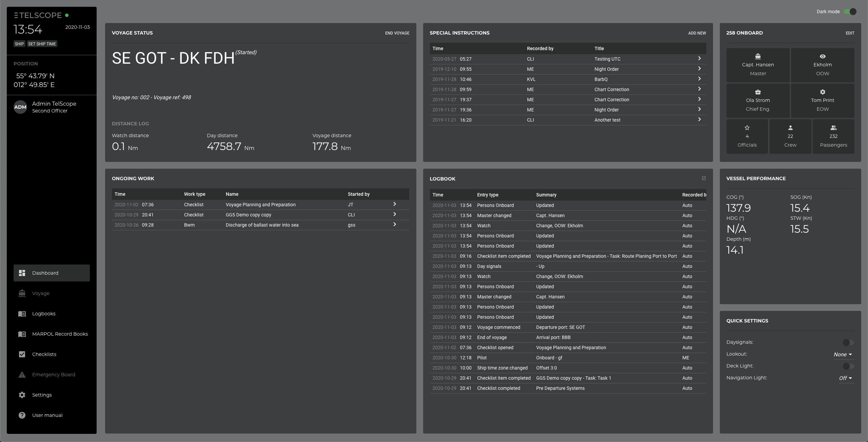This screenshot has height=442, width=868.
Task: Expand Lookout dropdown in Quick Settings
Action: 843,354
